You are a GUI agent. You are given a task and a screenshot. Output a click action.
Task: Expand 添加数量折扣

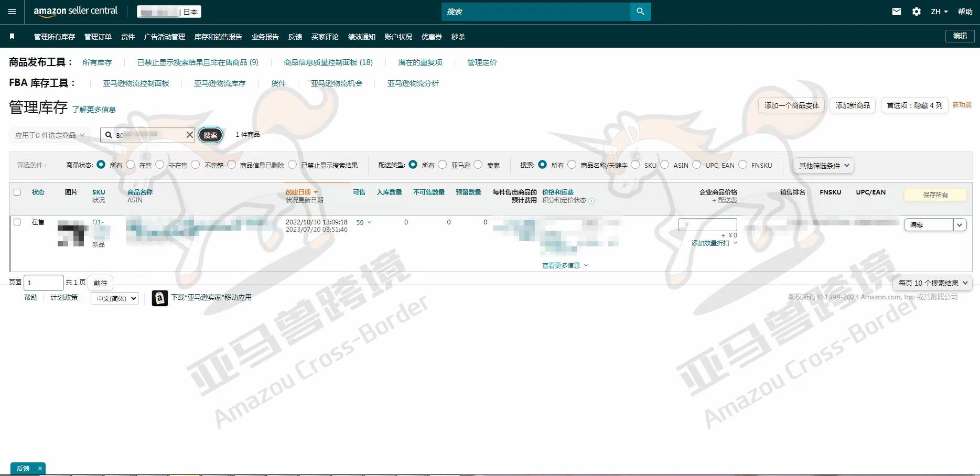tap(714, 243)
